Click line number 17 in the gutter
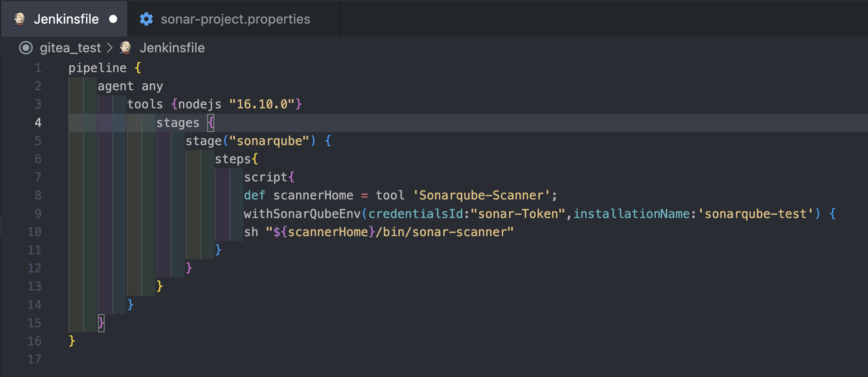Image resolution: width=868 pixels, height=377 pixels. (x=35, y=359)
